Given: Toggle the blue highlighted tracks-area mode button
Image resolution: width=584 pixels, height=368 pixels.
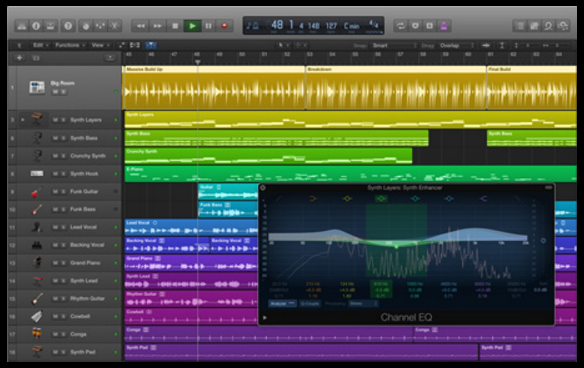Looking at the screenshot, I should pyautogui.click(x=150, y=45).
